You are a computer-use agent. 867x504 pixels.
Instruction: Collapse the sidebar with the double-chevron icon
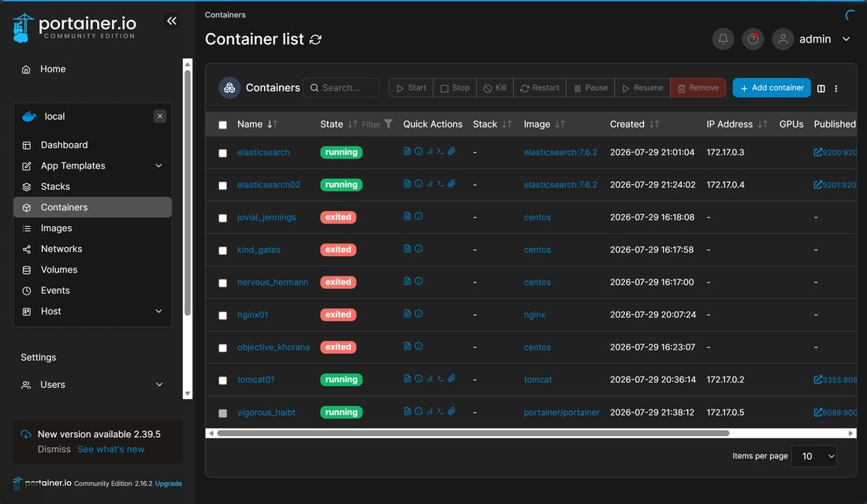172,21
